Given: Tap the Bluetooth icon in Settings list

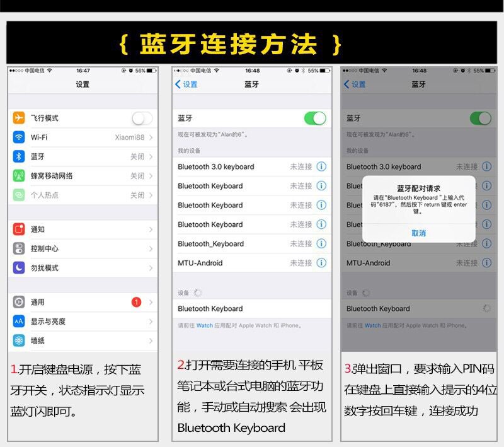Looking at the screenshot, I should 19,156.
